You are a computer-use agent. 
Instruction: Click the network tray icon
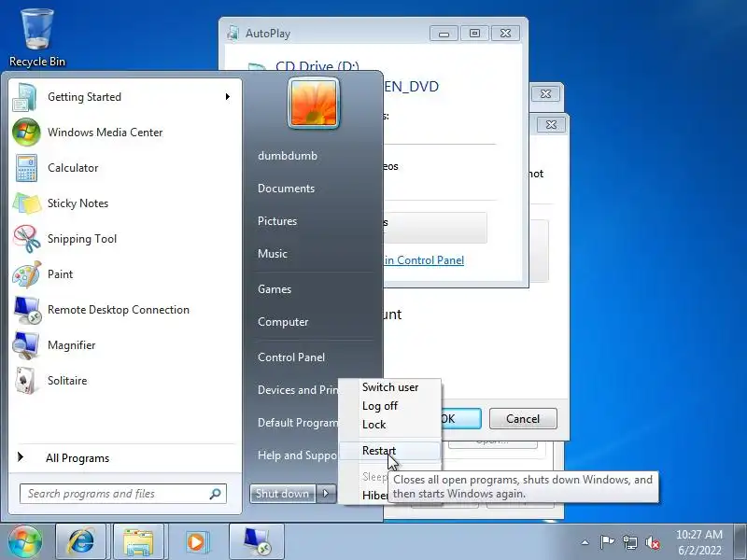pyautogui.click(x=629, y=542)
